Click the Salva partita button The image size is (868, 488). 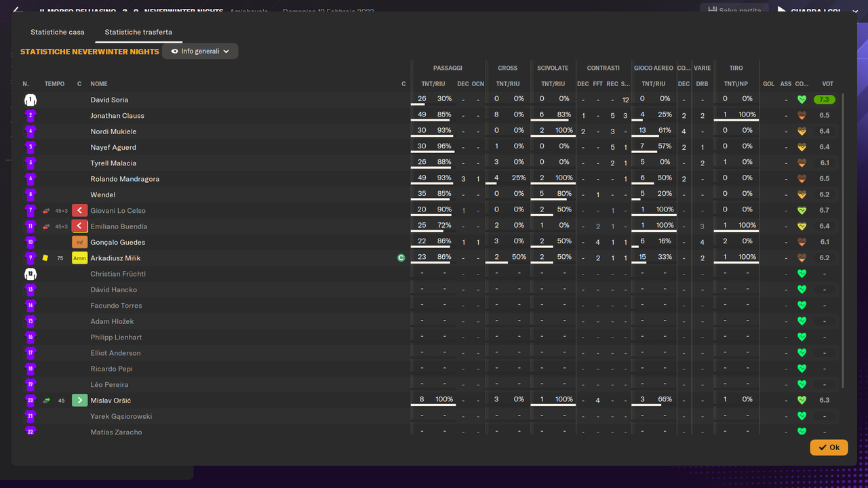pos(734,10)
